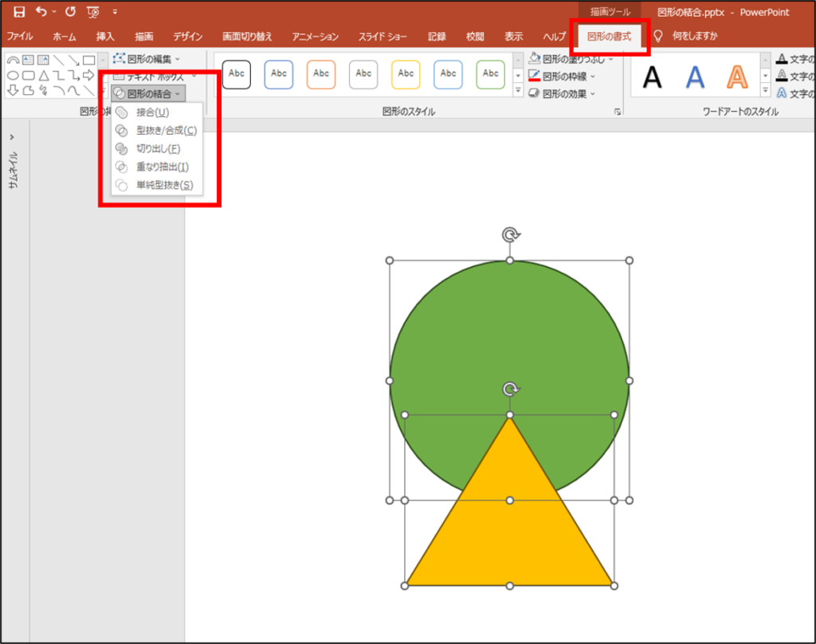The image size is (816, 644).
Task: Select the oval shape in shapes gallery
Action: (13, 76)
